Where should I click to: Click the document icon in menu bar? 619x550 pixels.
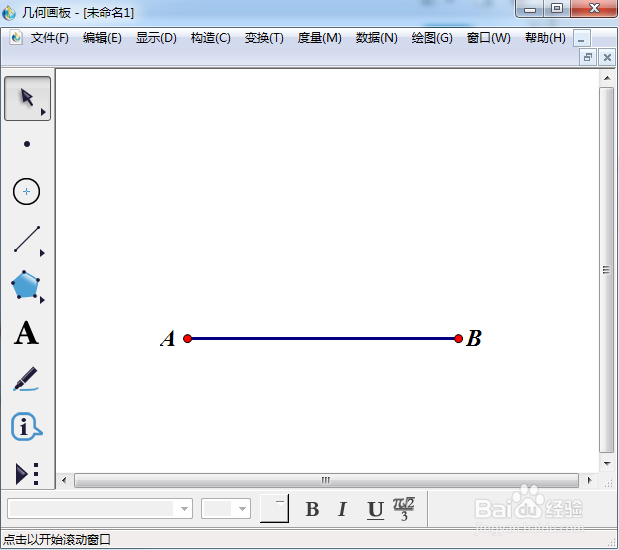16,38
